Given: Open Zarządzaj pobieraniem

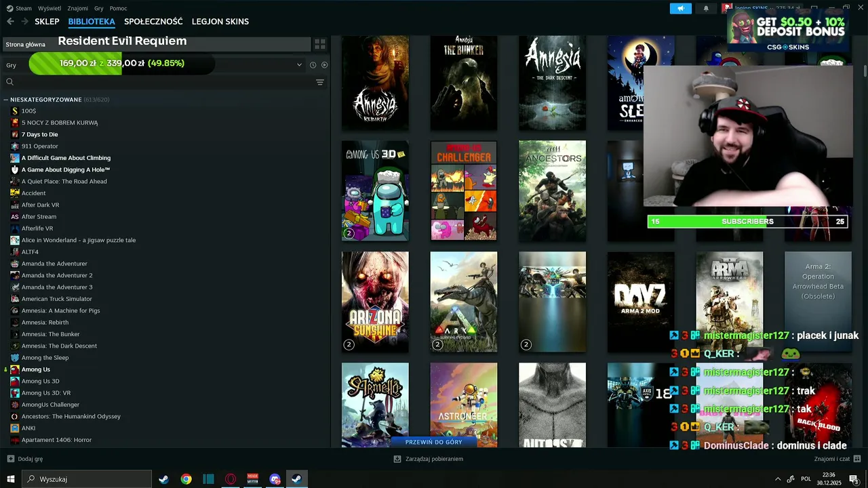Looking at the screenshot, I should click(x=434, y=459).
